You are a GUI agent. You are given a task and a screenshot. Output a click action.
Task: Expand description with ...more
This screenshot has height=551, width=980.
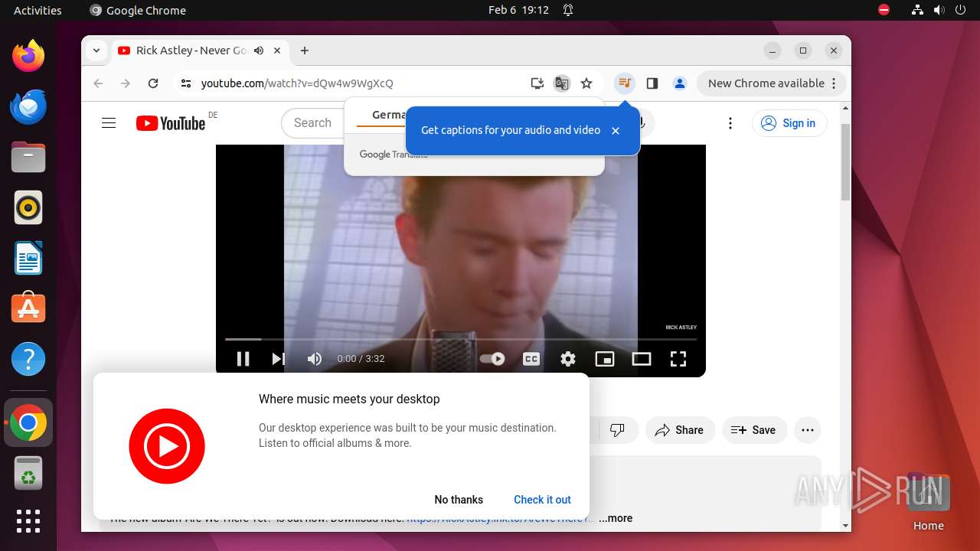click(616, 518)
